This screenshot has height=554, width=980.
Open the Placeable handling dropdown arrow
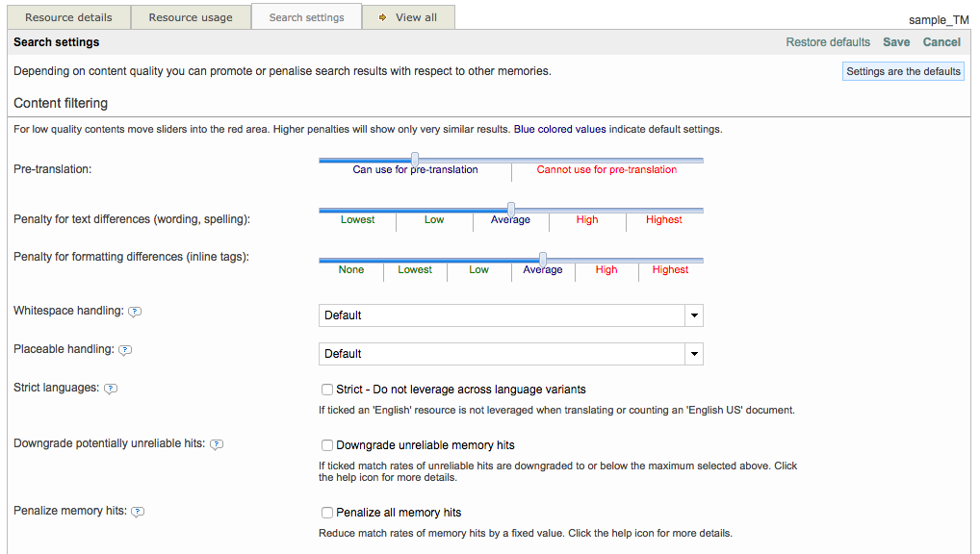693,354
